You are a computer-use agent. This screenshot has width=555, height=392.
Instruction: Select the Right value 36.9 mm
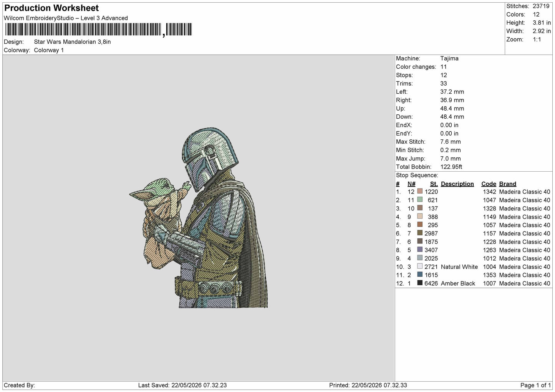[452, 100]
